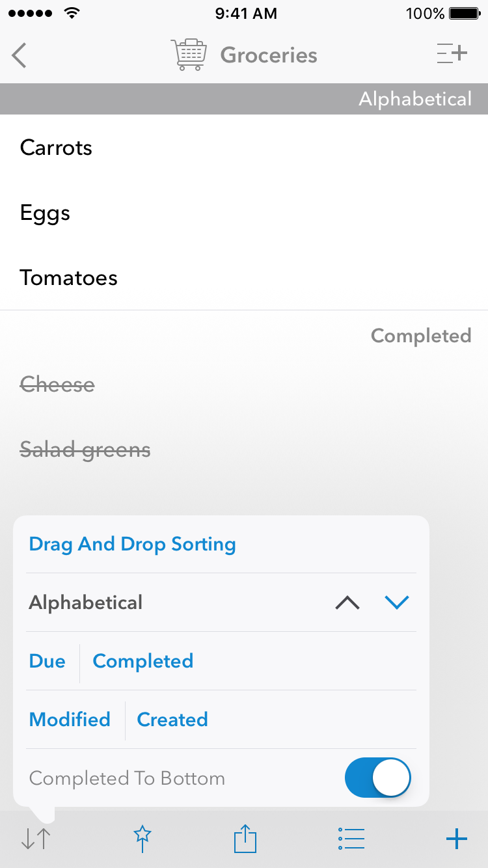Open the sort arrows icon in bottom toolbar

point(36,839)
